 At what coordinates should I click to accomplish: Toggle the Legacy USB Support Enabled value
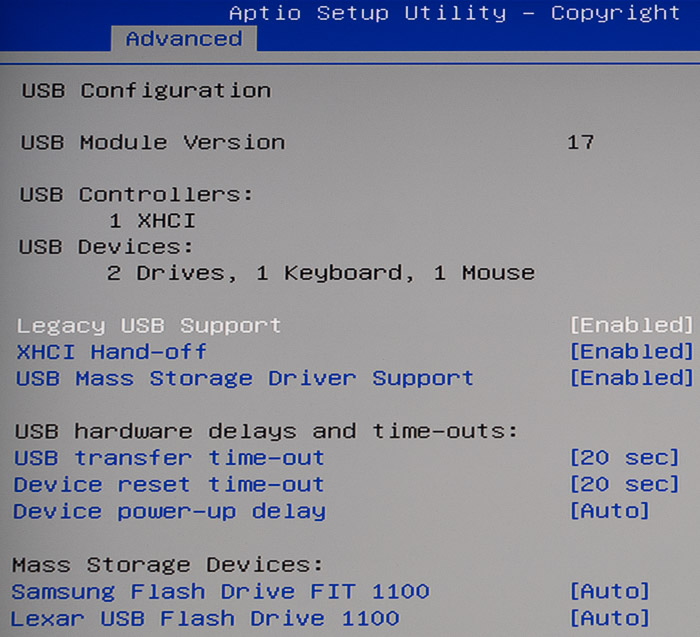coord(631,325)
